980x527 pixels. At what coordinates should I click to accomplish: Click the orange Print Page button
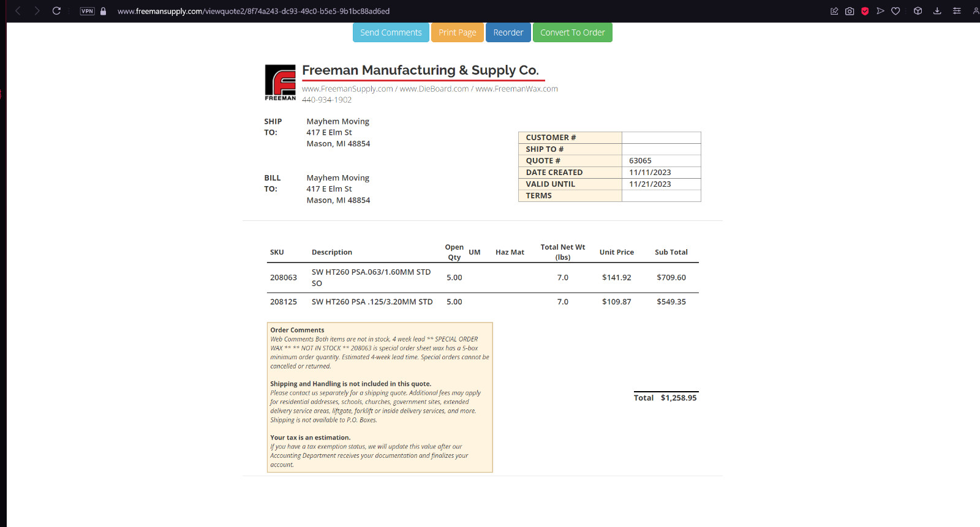pos(458,32)
